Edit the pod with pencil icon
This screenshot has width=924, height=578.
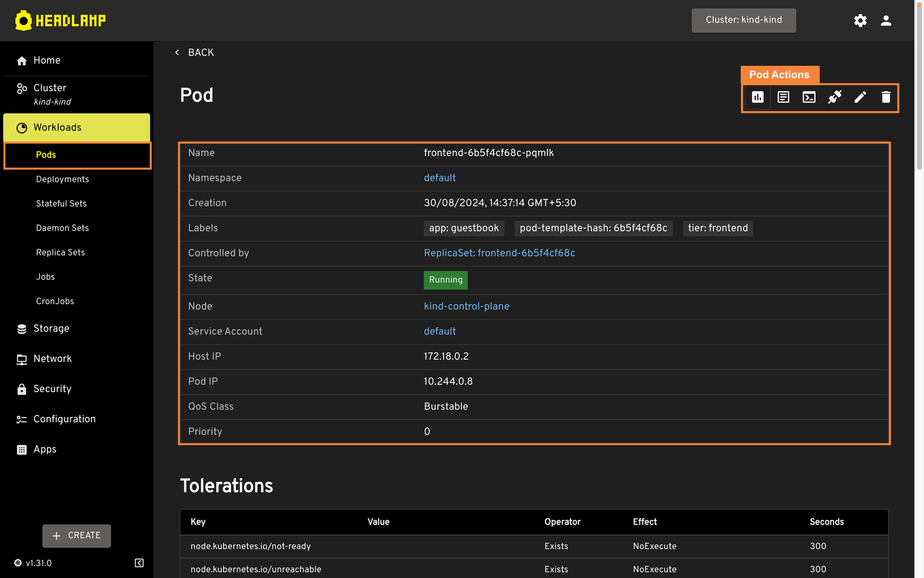coord(860,97)
